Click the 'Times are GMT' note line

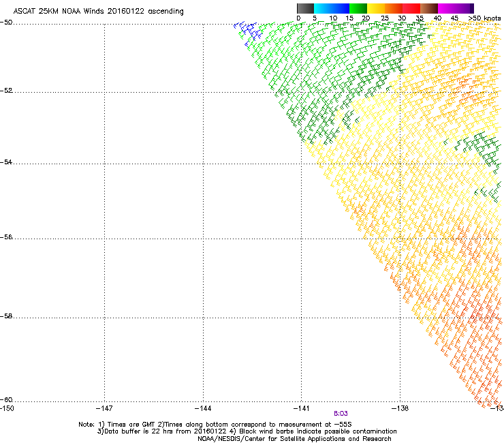click(215, 425)
